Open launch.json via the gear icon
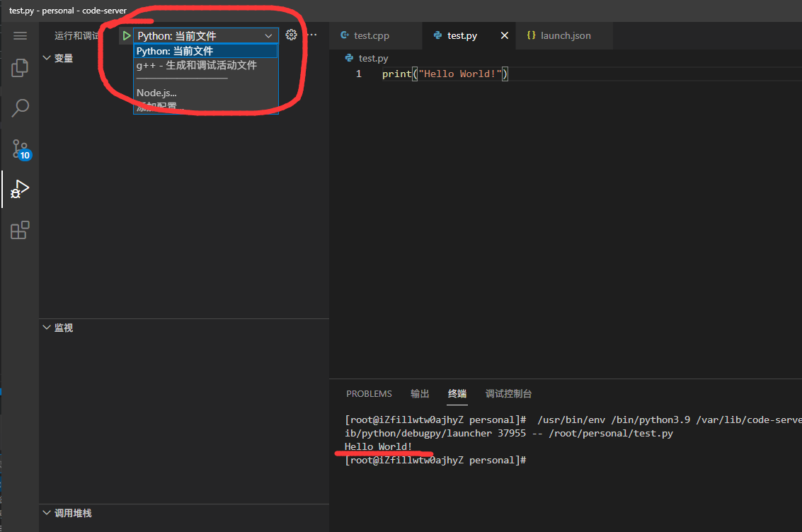 (x=291, y=35)
